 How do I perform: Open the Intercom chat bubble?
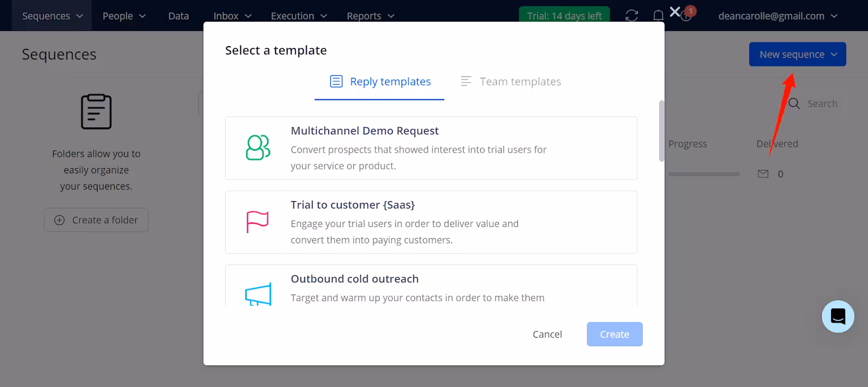coord(838,317)
